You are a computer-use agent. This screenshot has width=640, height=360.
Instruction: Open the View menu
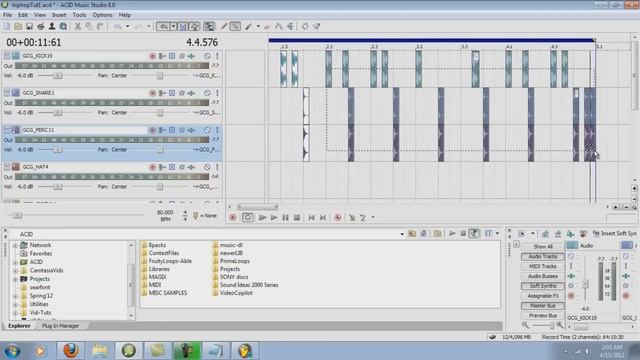click(x=40, y=15)
